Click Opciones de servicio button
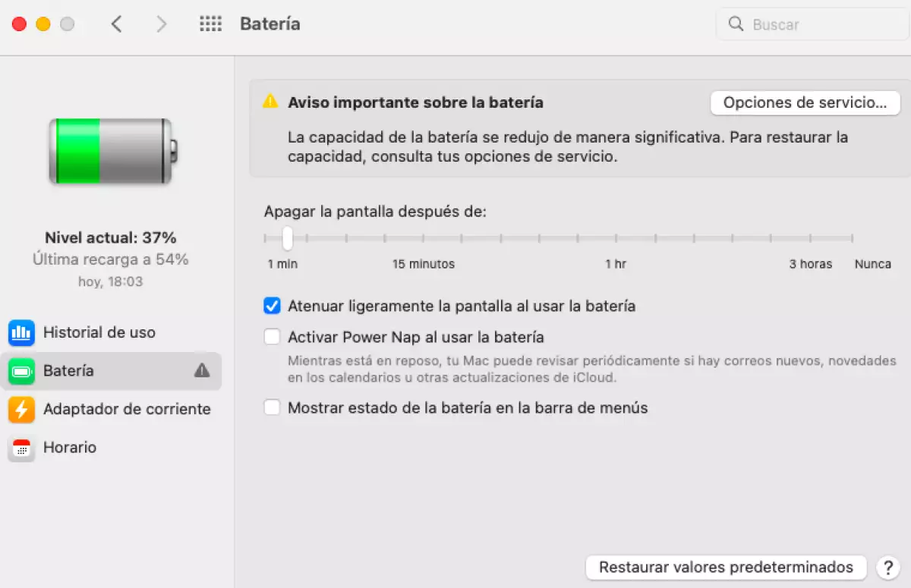The width and height of the screenshot is (911, 588). pyautogui.click(x=805, y=102)
